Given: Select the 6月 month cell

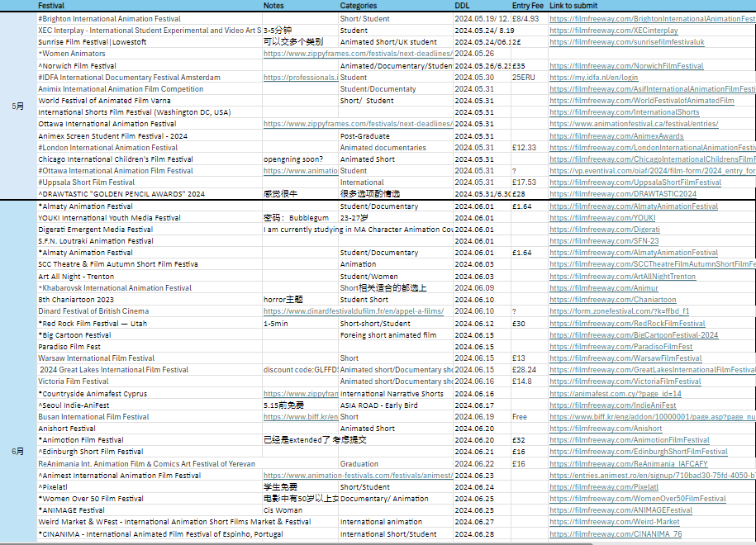Looking at the screenshot, I should point(18,452).
